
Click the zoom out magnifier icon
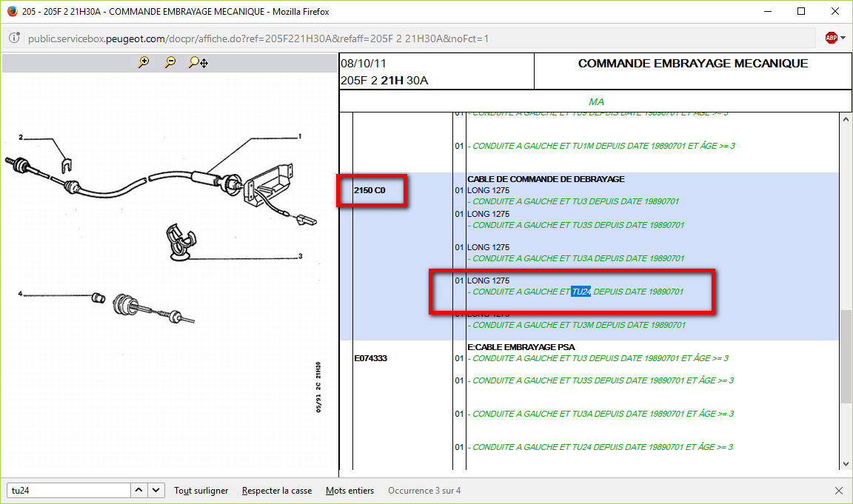(x=170, y=62)
